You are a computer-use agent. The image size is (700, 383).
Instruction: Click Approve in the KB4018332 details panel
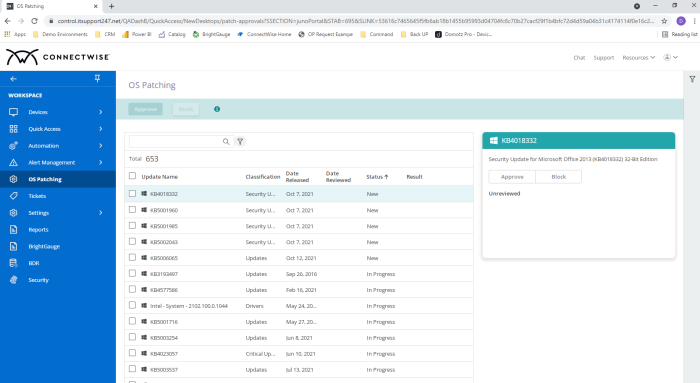point(512,177)
